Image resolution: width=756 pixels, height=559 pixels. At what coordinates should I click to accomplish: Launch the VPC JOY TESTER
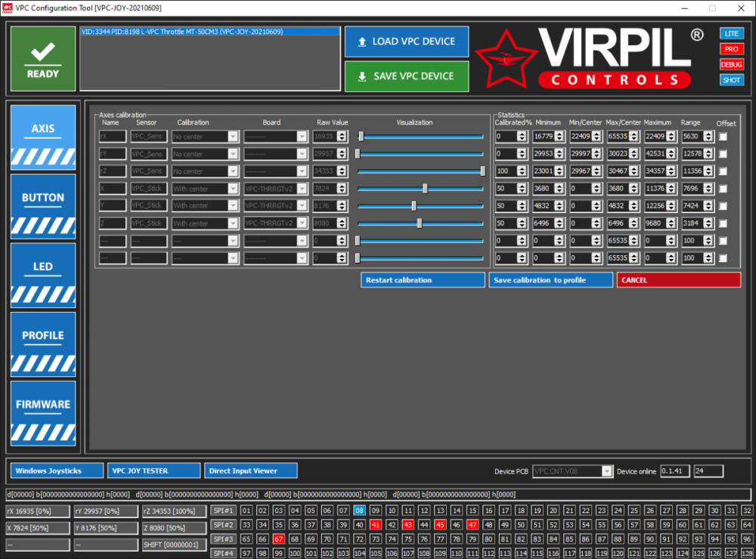point(153,471)
